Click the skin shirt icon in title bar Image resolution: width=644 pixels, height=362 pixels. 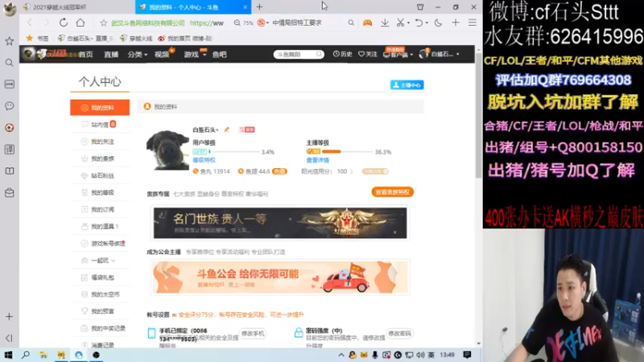(x=420, y=7)
